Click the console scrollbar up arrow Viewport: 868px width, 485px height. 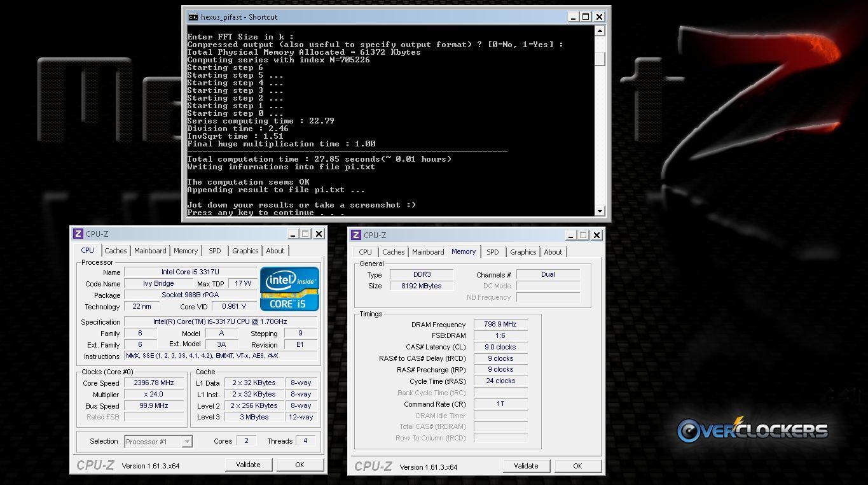pos(600,30)
